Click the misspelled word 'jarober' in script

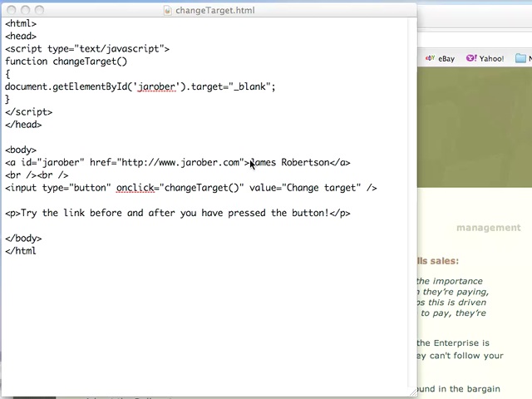point(156,86)
